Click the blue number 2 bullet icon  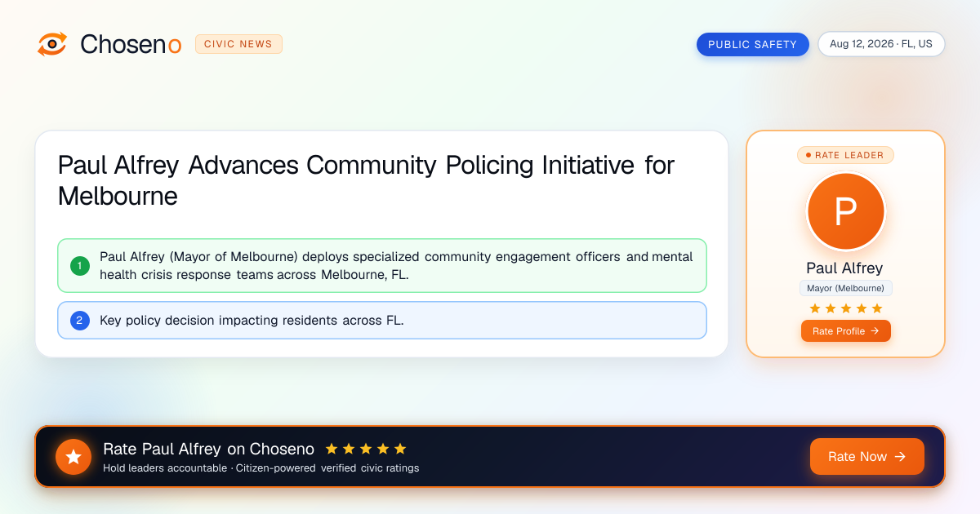click(x=80, y=320)
